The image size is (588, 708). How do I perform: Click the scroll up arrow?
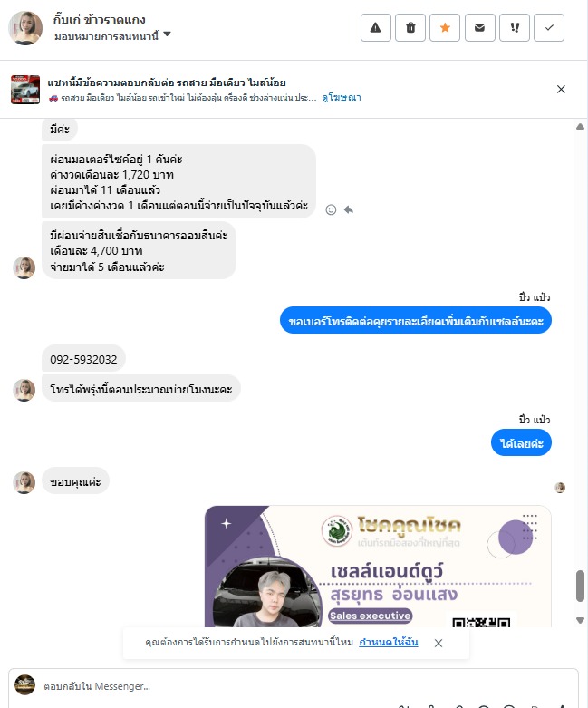click(x=581, y=127)
